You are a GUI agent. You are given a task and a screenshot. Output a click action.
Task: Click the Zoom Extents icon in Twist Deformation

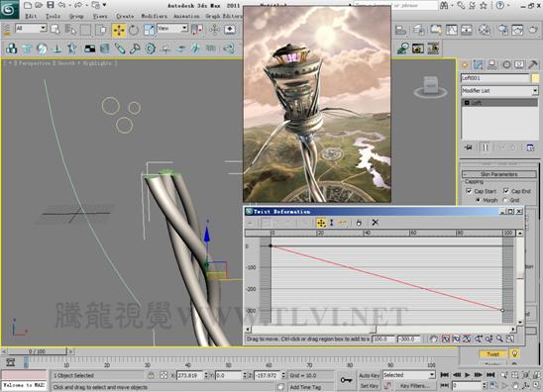point(445,339)
